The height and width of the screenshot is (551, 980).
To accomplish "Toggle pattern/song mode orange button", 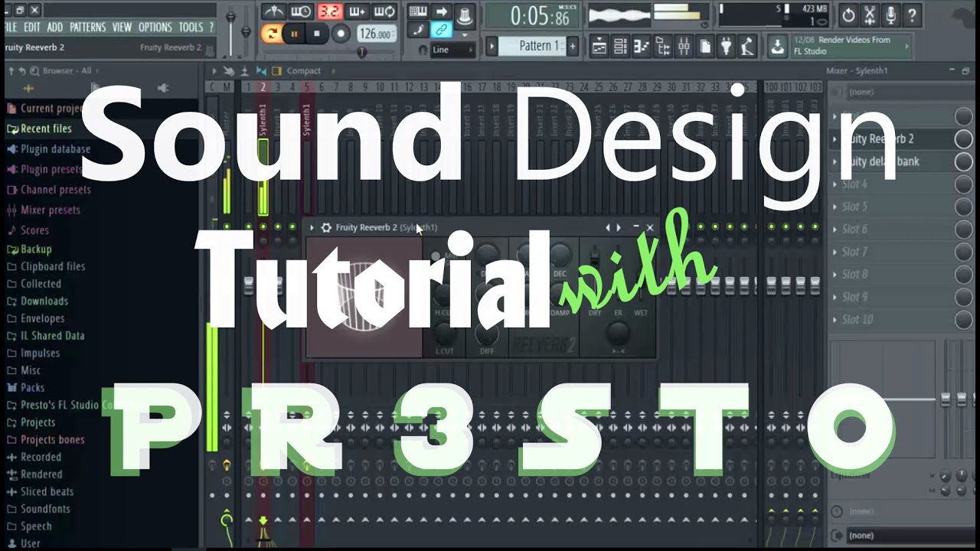I will (x=271, y=33).
